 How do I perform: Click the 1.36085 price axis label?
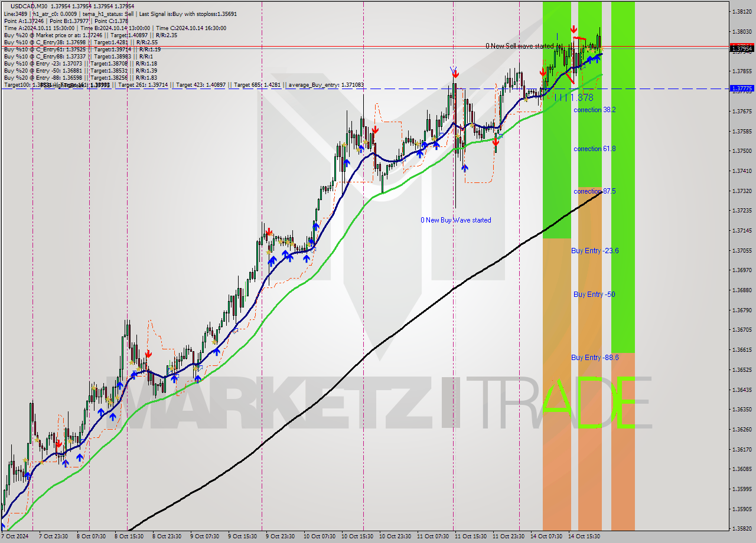pyautogui.click(x=742, y=469)
